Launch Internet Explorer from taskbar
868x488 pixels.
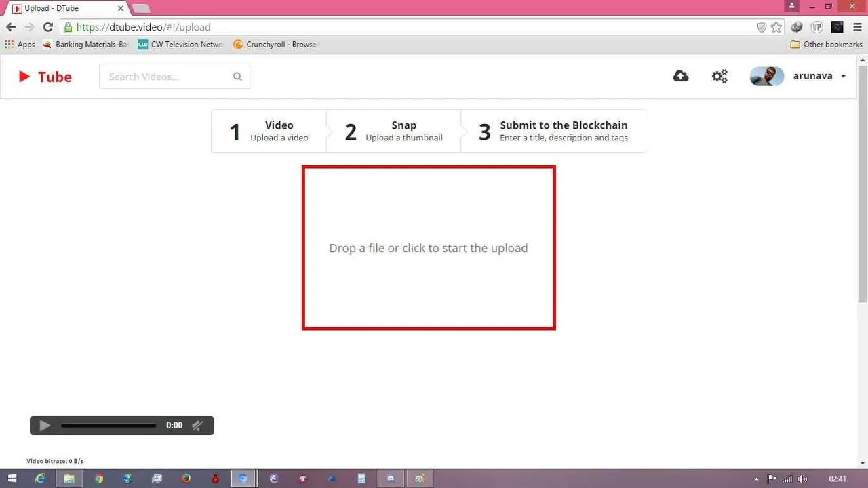[40, 479]
